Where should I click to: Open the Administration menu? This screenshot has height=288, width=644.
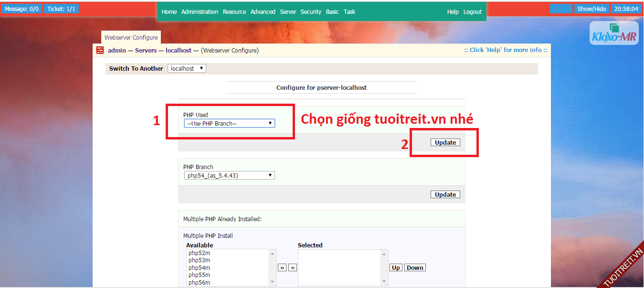pos(200,12)
